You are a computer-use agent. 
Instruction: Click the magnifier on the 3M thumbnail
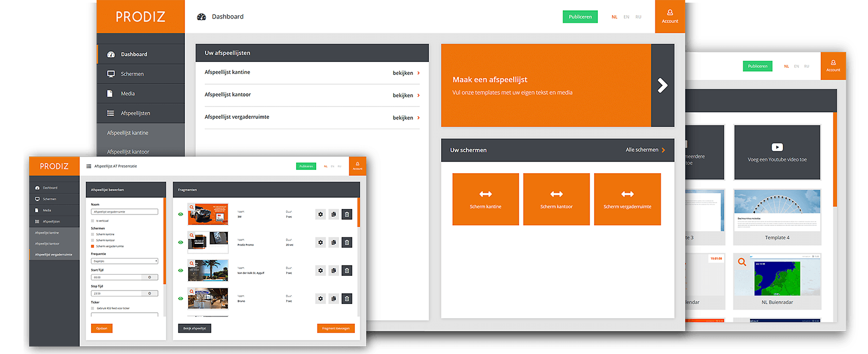(192, 207)
